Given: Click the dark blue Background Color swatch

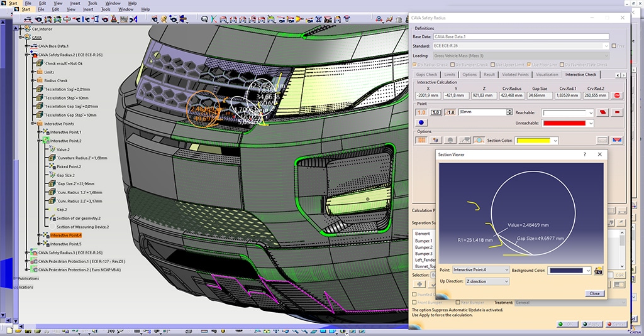Looking at the screenshot, I should [566, 270].
